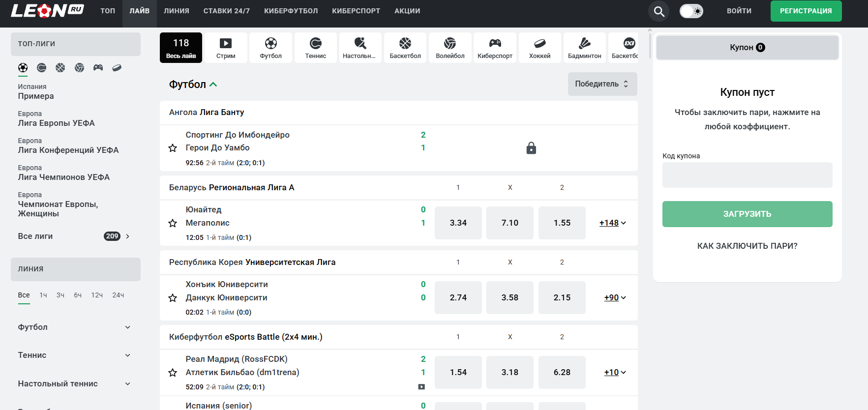Filter top leagues by tennis icon
This screenshot has height=410, width=868.
coord(42,68)
